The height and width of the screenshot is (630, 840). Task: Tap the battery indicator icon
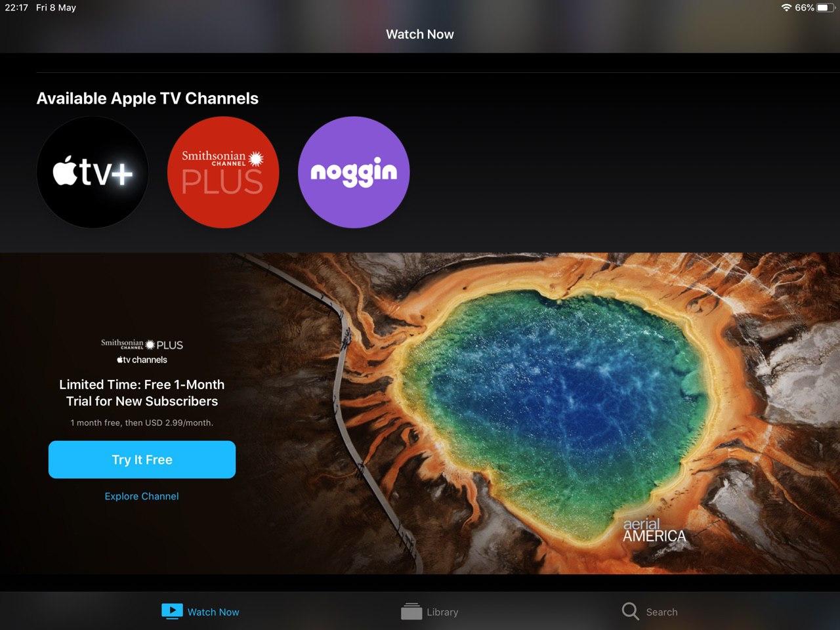pos(826,8)
